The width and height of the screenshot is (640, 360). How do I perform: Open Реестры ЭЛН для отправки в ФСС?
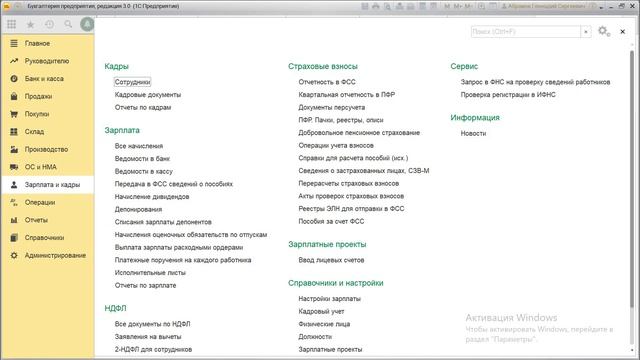point(351,209)
